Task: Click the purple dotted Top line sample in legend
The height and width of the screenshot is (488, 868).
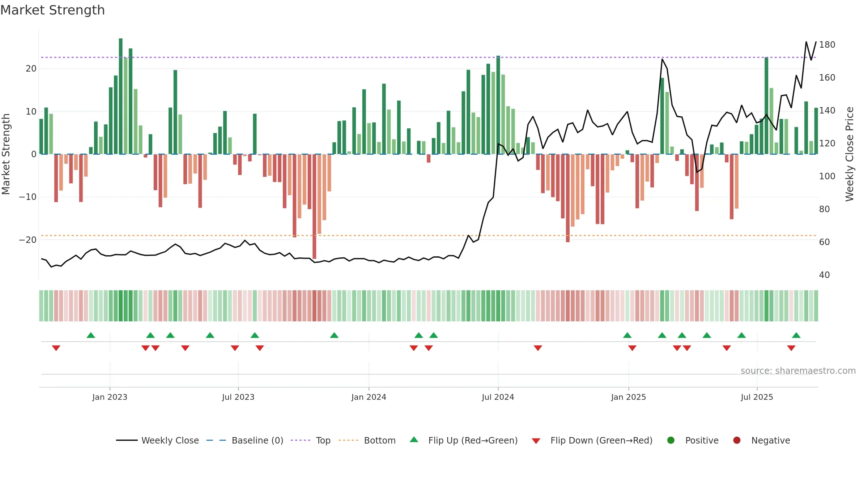Action: click(301, 440)
